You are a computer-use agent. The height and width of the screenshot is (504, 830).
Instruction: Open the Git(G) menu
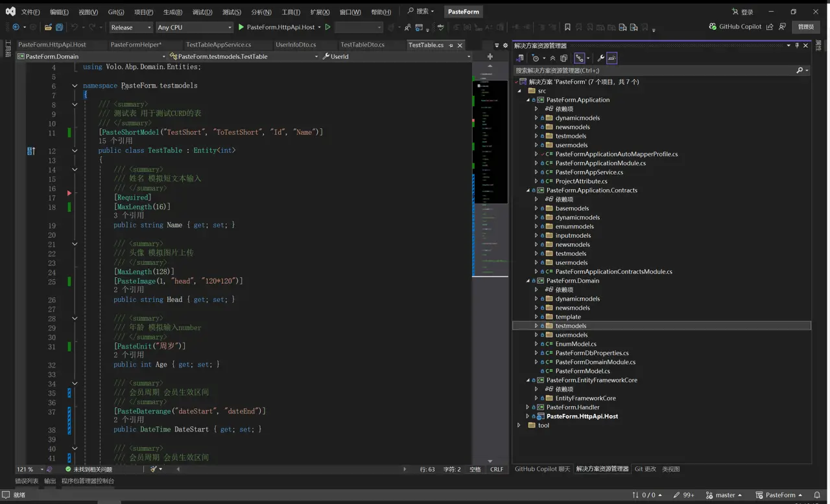click(x=116, y=12)
